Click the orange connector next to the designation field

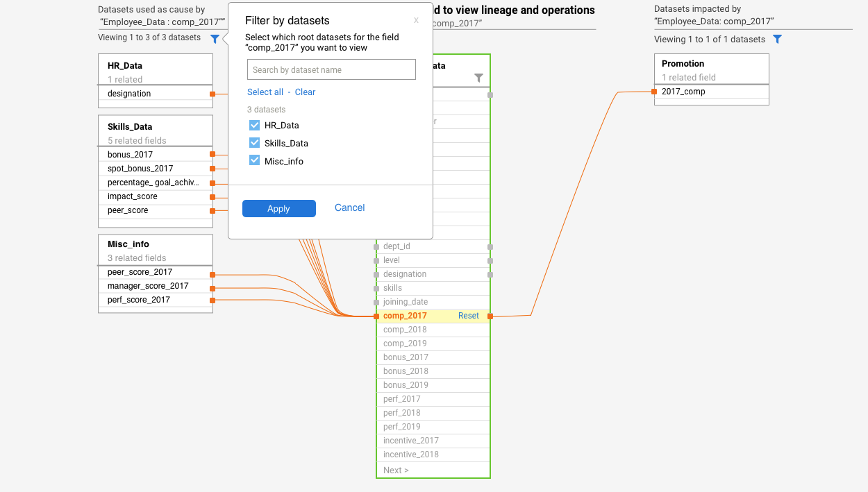pyautogui.click(x=214, y=92)
